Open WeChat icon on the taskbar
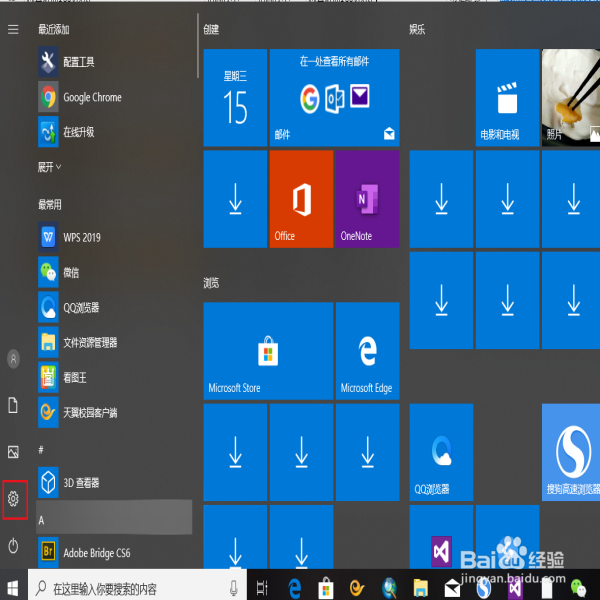600x600 pixels. (x=578, y=588)
